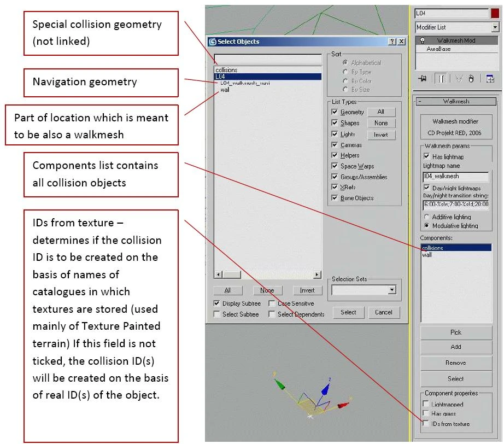Click the red object color swatch
504x444 pixels.
click(x=495, y=13)
